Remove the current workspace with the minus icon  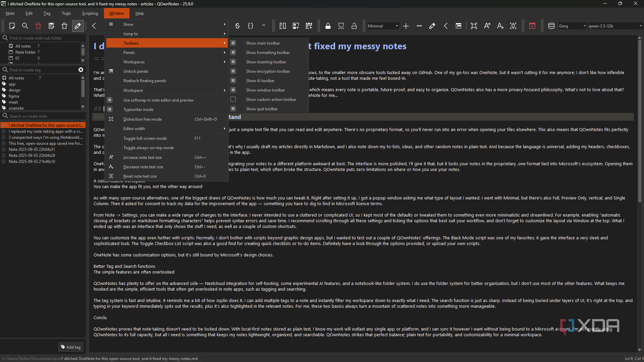419,26
